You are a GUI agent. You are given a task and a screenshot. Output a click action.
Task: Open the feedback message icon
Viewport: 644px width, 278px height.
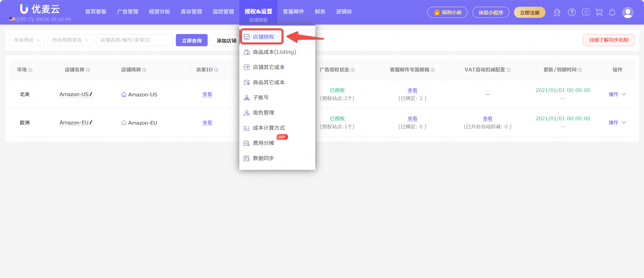586,12
